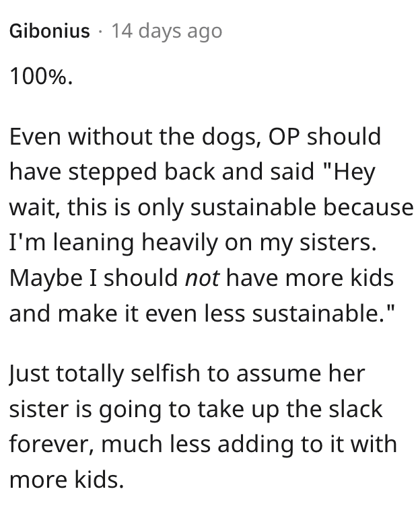420x514 pixels.
Task: Click the paragraph starting 'Just totally selfish'
Action: pyautogui.click(x=203, y=426)
